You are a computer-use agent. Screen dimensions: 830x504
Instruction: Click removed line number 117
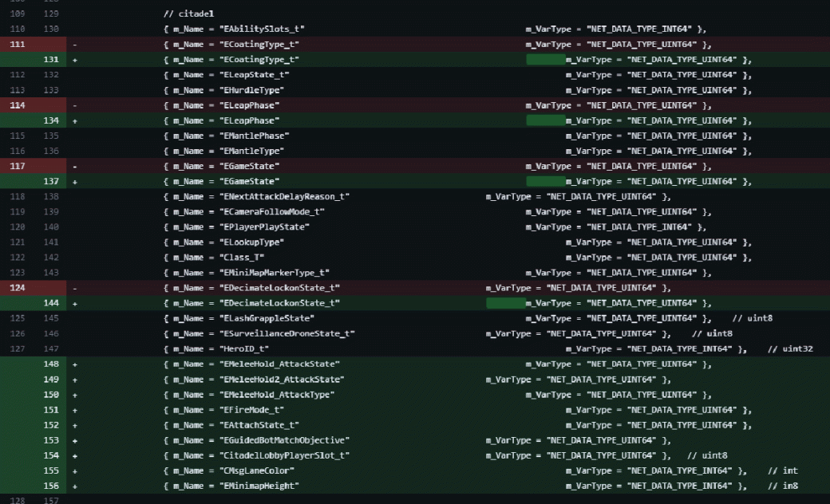[18, 166]
